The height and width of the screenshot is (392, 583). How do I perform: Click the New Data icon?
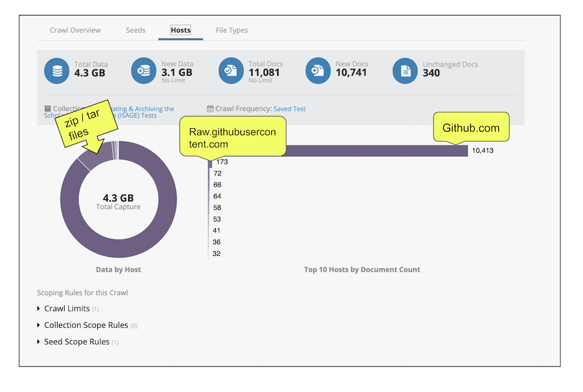(x=144, y=71)
